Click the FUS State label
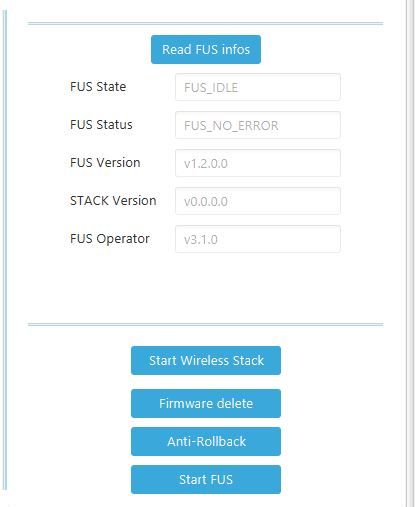415x507 pixels. click(x=98, y=87)
